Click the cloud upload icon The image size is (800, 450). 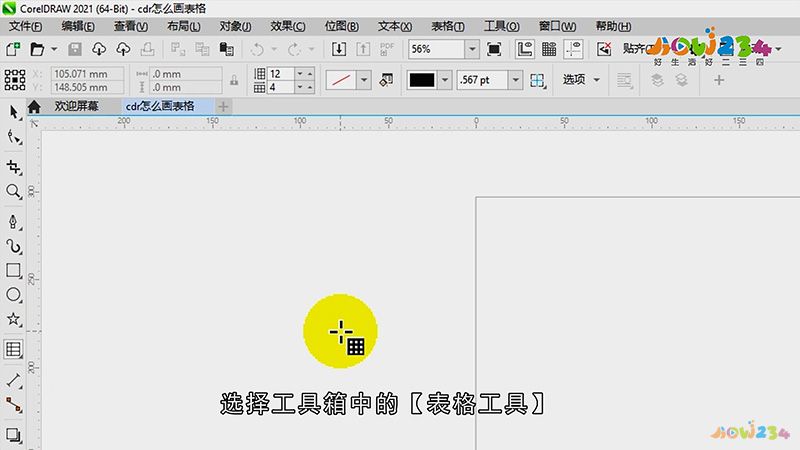[x=123, y=49]
